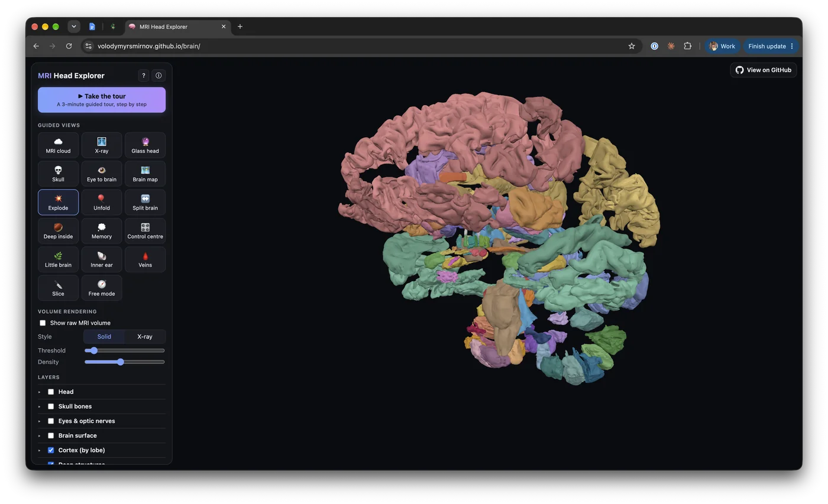Image resolution: width=828 pixels, height=504 pixels.
Task: Bookmark this page with the star icon
Action: 632,46
